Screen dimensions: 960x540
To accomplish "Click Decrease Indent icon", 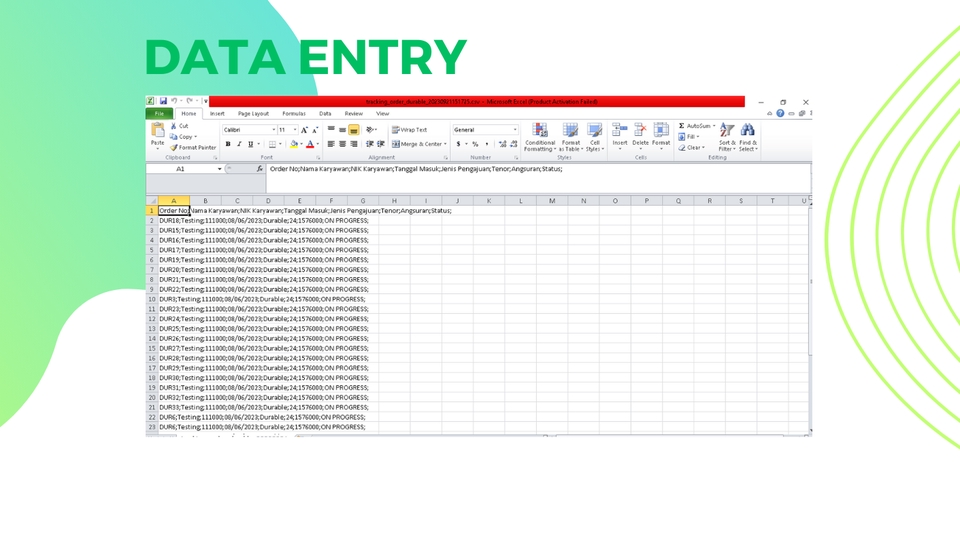I will tap(370, 144).
